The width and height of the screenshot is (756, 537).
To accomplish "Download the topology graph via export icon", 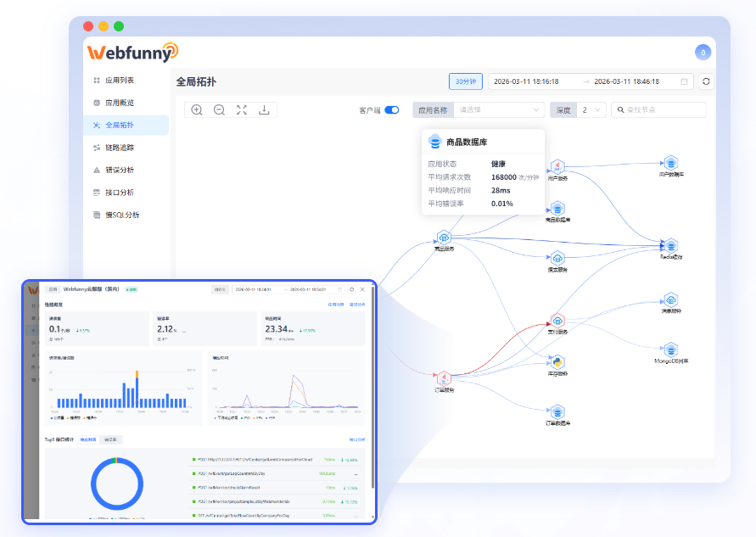I will [x=264, y=109].
